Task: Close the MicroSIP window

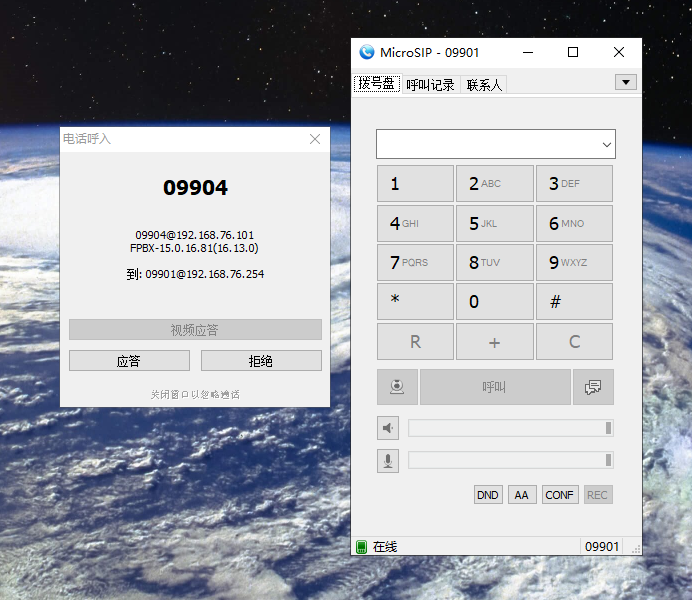Action: coord(619,52)
